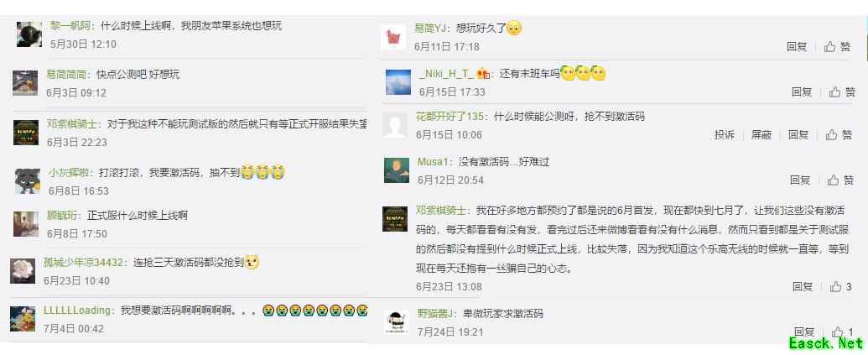Open username link LLLLLLoading
This screenshot has height=355, width=868.
pyautogui.click(x=77, y=311)
